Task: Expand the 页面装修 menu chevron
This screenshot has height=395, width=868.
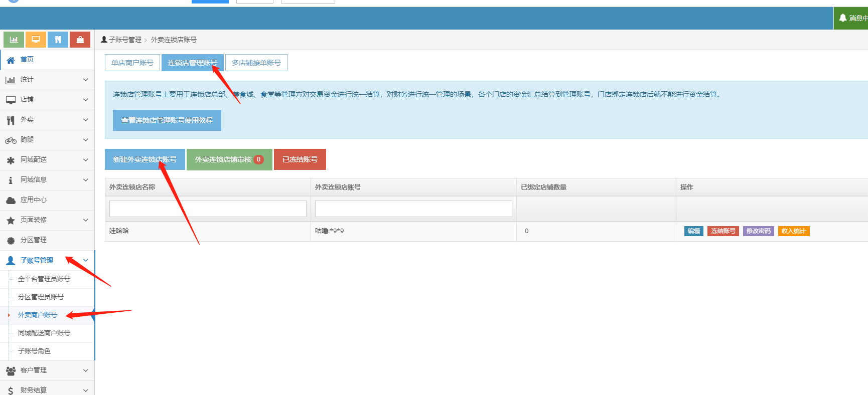Action: [86, 220]
